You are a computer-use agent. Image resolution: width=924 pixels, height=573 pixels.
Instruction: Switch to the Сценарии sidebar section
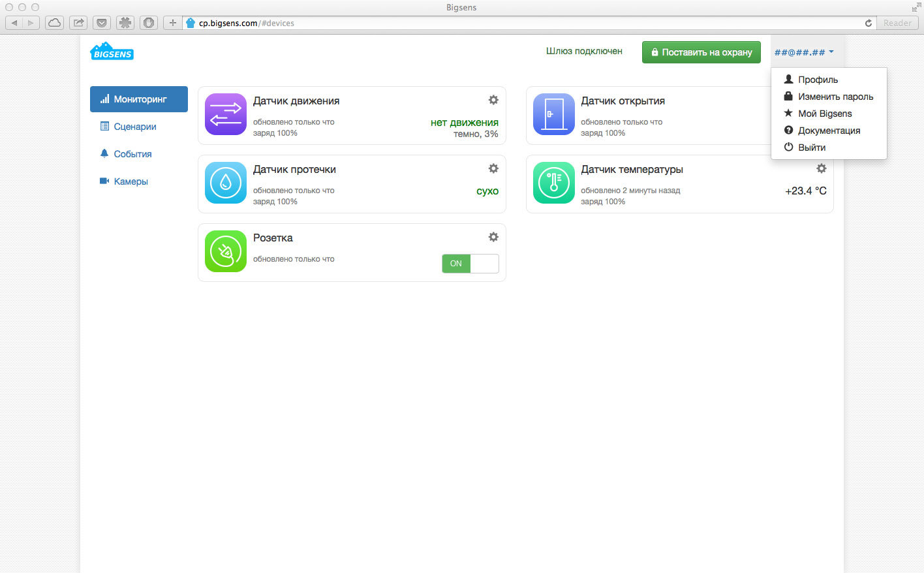coord(139,127)
